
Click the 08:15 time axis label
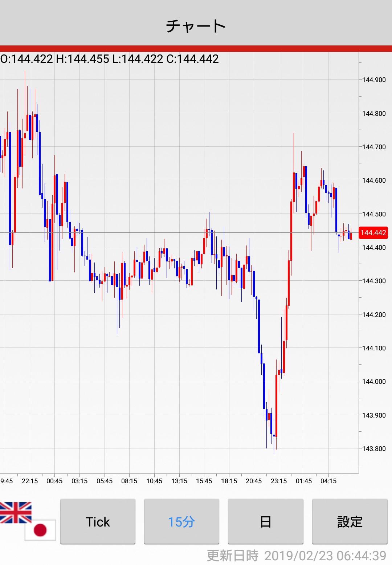[x=129, y=481]
